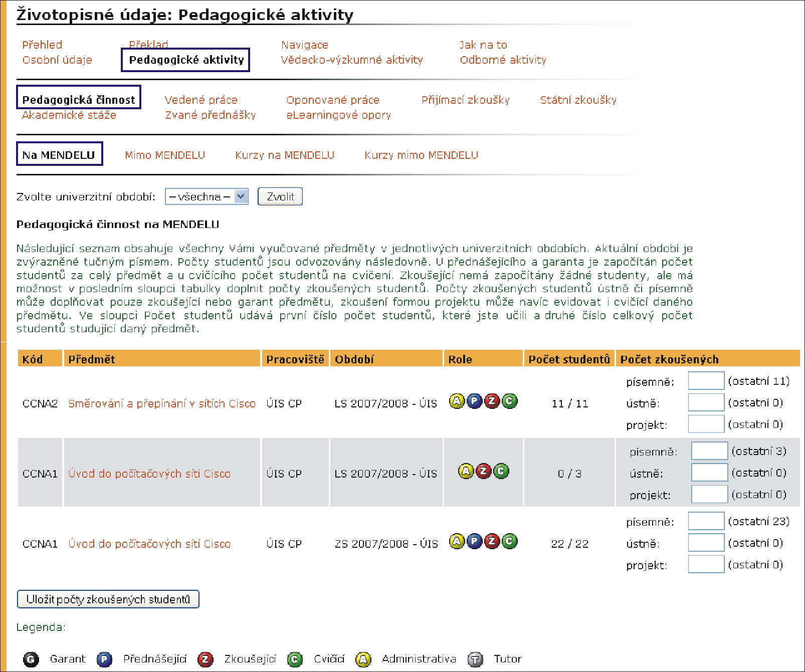The width and height of the screenshot is (805, 672).
Task: Open Vedené práce sub-tab
Action: coord(201,100)
